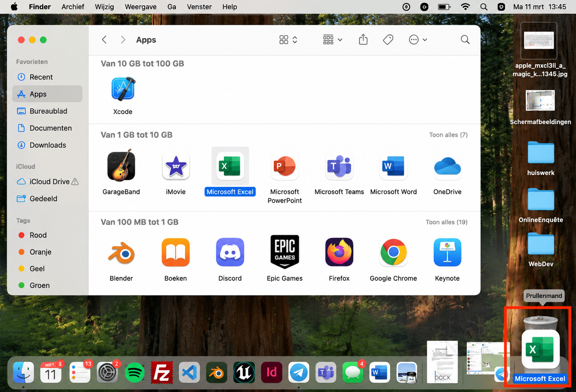The height and width of the screenshot is (392, 576).
Task: Select the Microsoft PowerPoint app icon
Action: coord(285,166)
